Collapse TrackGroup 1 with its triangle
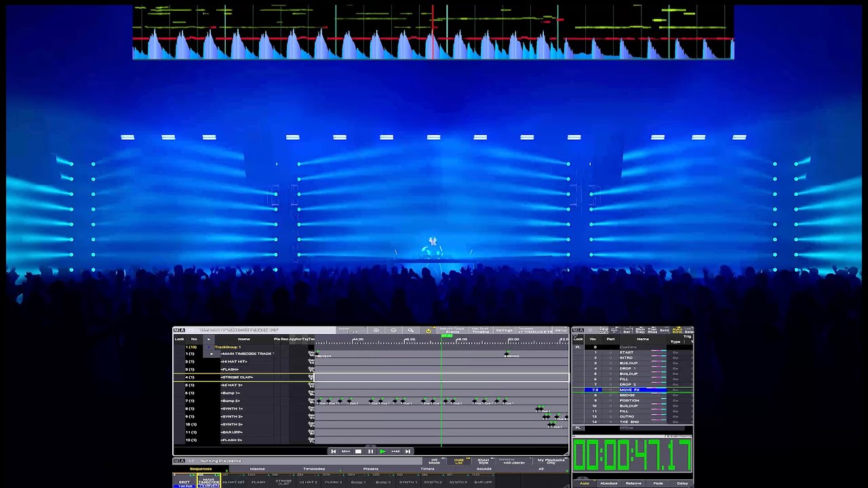The image size is (868, 488). click(x=209, y=347)
